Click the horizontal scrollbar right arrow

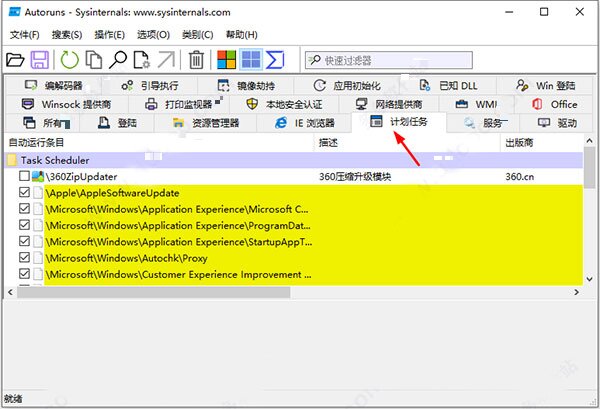[x=577, y=292]
